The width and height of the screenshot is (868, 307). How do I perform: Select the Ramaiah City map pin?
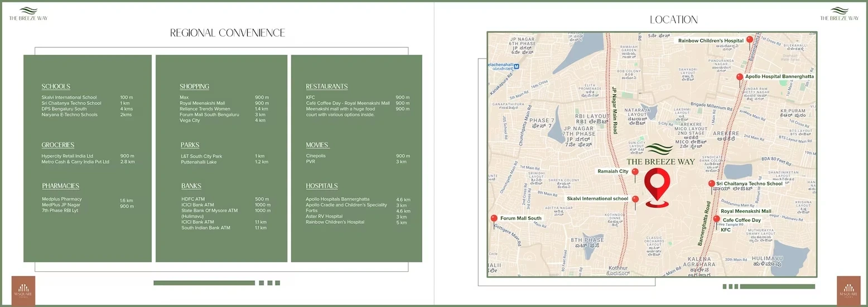[635, 172]
